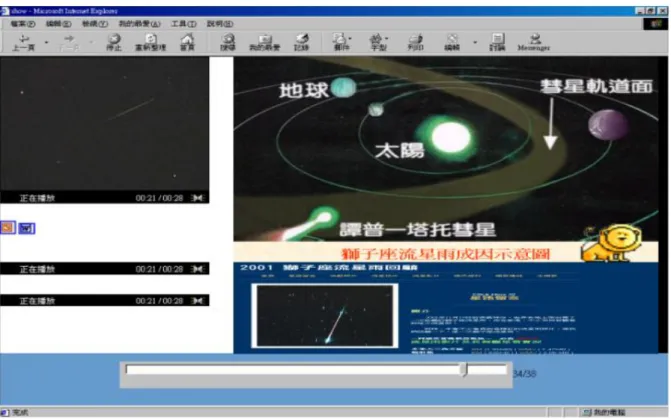Expand the back button history dropdown arrow
Screen dimensions: 671x419
click(x=47, y=42)
